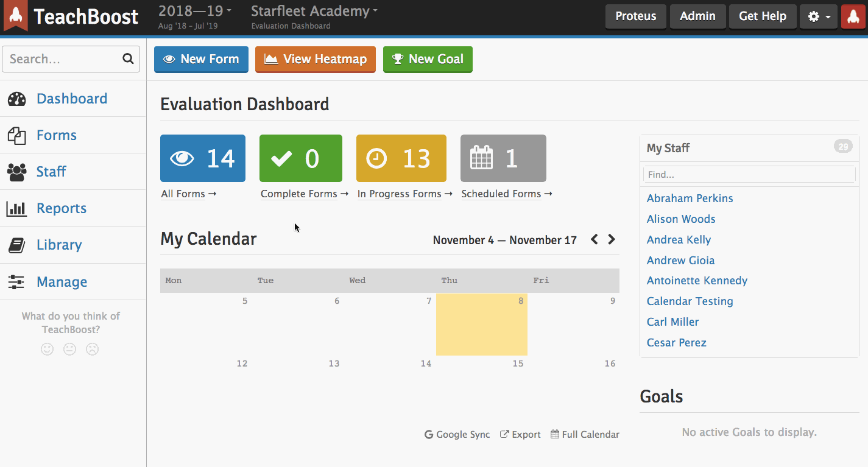Click Google Sync below calendar
Viewport: 868px width, 467px height.
click(457, 434)
